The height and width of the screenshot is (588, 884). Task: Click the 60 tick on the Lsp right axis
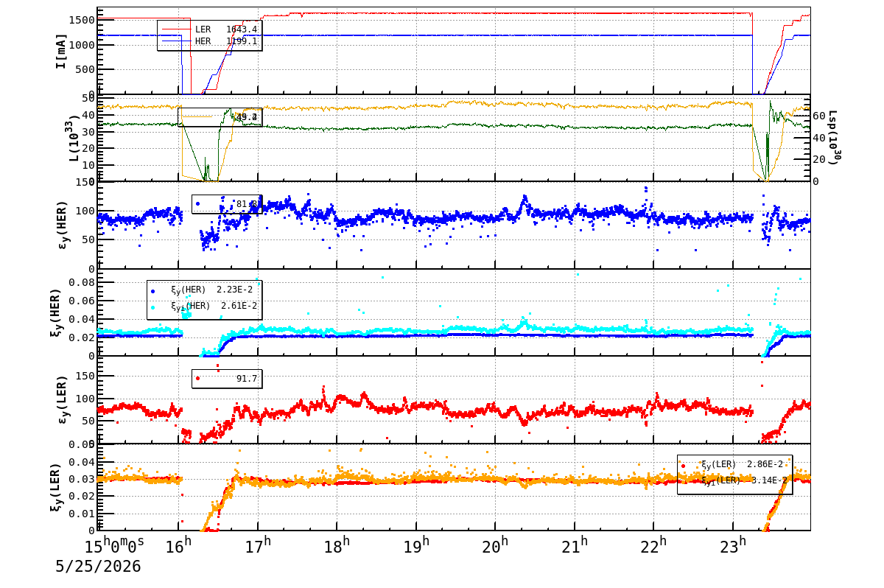[x=820, y=116]
